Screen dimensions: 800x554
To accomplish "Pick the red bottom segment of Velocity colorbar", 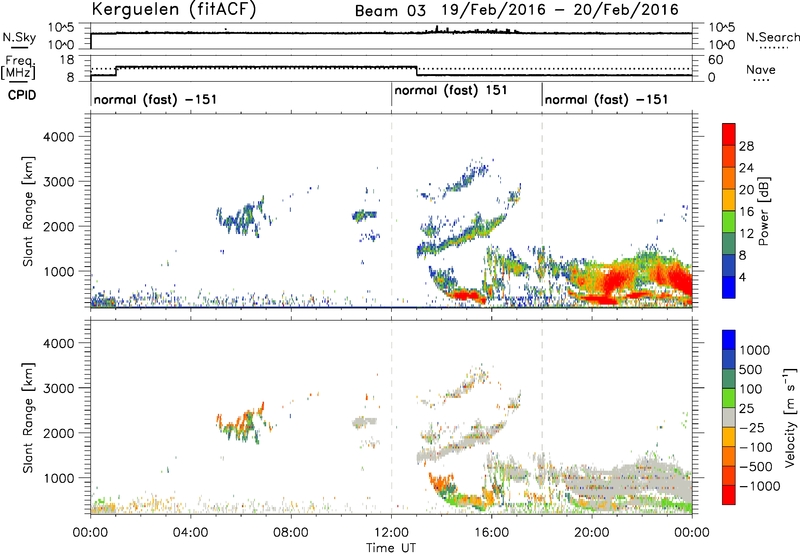I will (x=729, y=495).
